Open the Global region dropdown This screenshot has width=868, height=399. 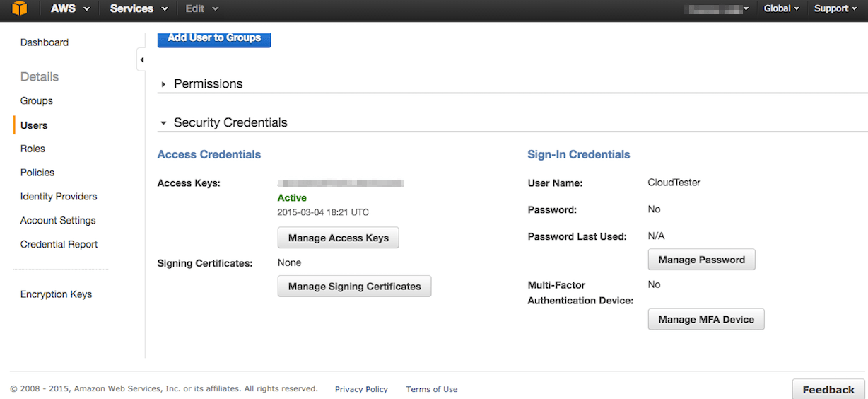(x=781, y=8)
